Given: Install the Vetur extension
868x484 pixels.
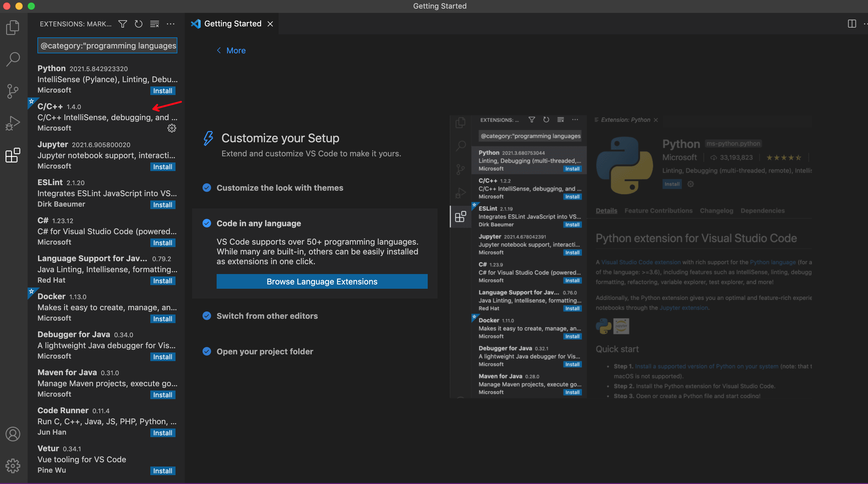Looking at the screenshot, I should point(163,471).
